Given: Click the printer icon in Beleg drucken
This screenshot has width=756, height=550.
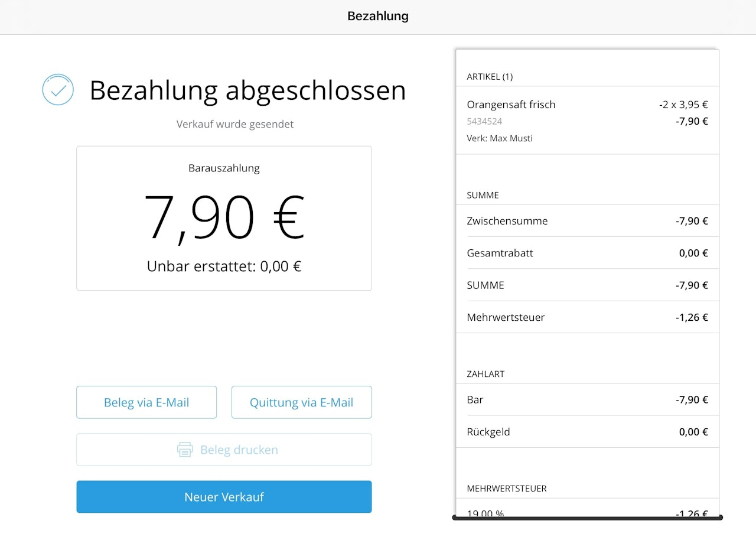Looking at the screenshot, I should [185, 450].
